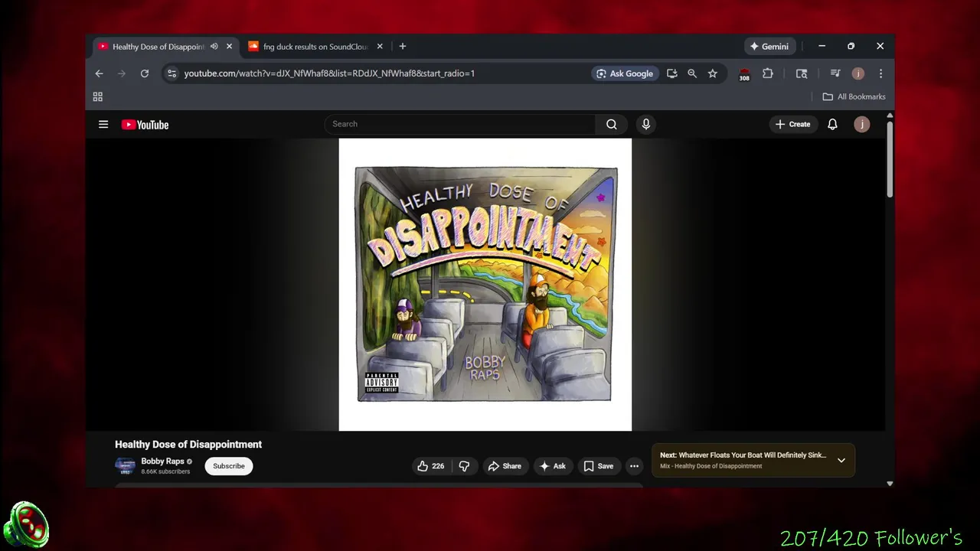
Task: Open the extension with the 308 badge
Action: point(744,73)
